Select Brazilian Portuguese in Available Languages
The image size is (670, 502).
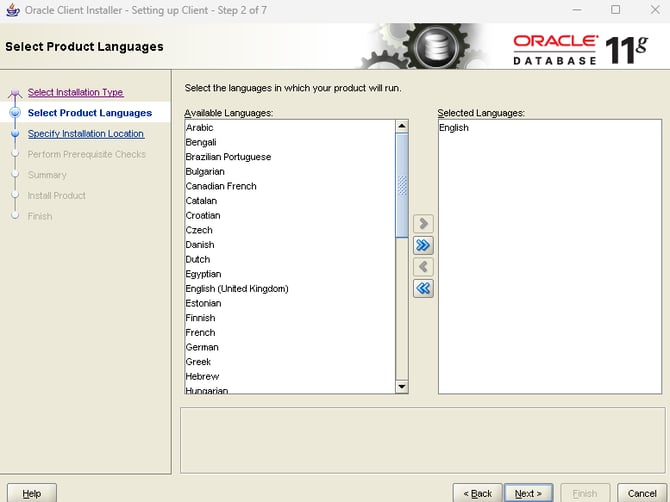pyautogui.click(x=228, y=157)
